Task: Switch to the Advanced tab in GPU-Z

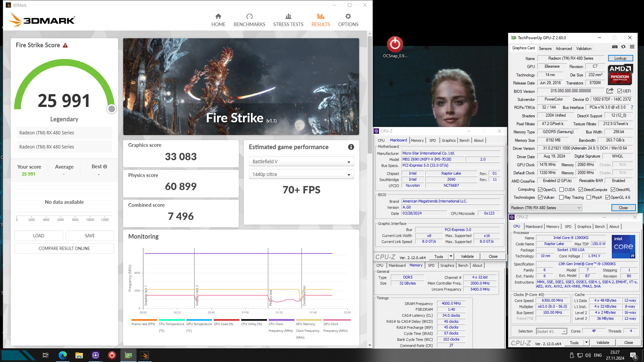Action: (564, 49)
